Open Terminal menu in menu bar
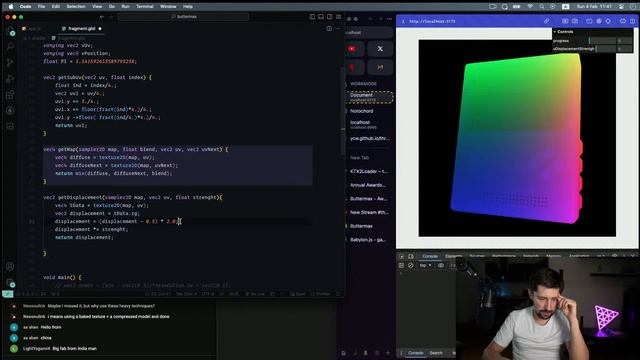Image resolution: width=640 pixels, height=360 pixels. [145, 7]
